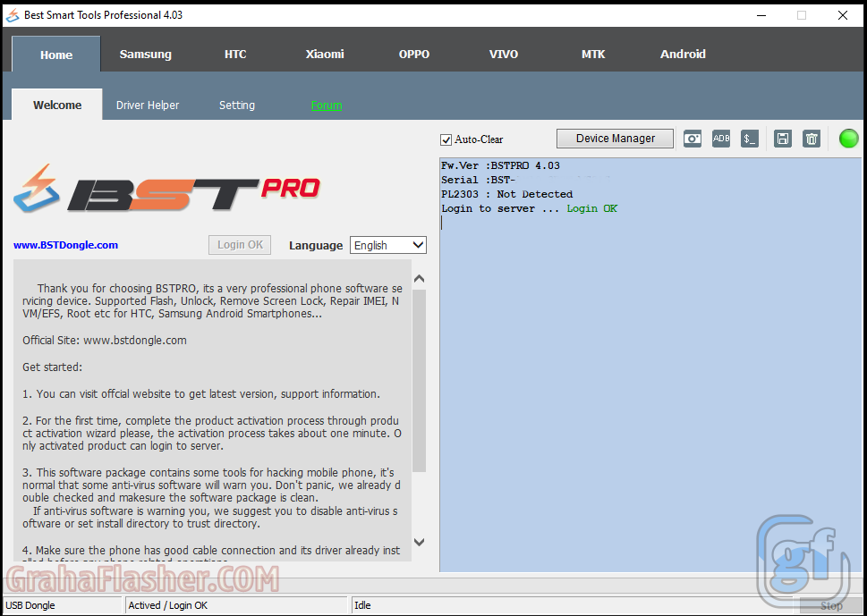This screenshot has height=616, width=867.
Task: Click scroll down arrow of welcome text
Action: click(419, 542)
